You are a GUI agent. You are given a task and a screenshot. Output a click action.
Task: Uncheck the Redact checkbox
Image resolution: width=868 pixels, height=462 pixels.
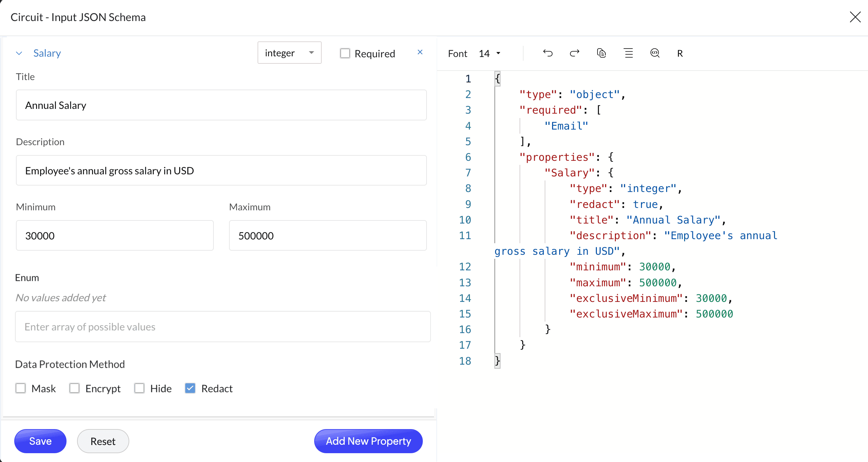click(190, 388)
